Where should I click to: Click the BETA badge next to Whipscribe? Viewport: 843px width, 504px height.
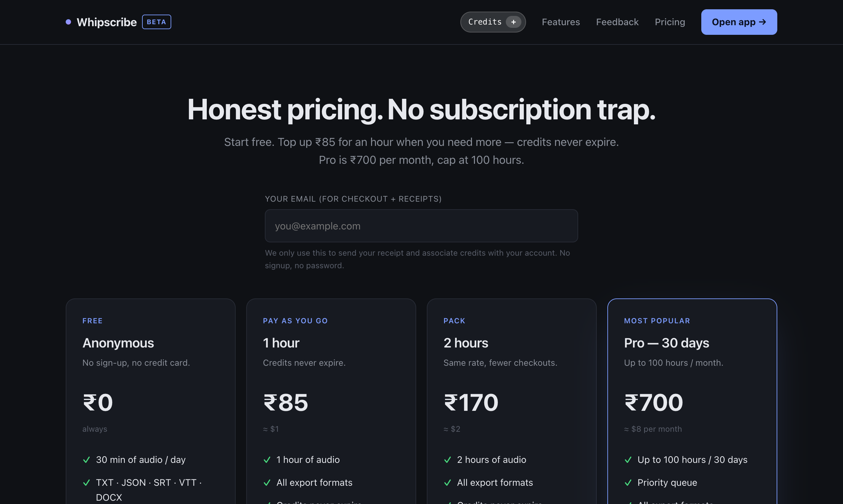(156, 22)
